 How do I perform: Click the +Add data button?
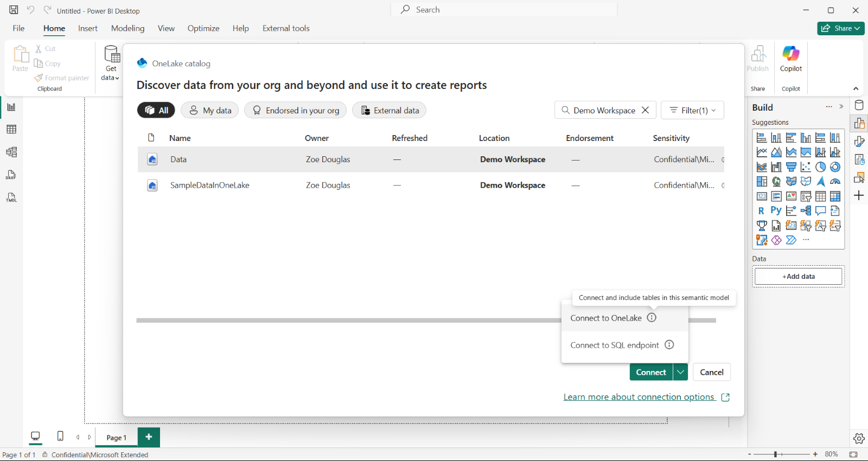coord(799,276)
